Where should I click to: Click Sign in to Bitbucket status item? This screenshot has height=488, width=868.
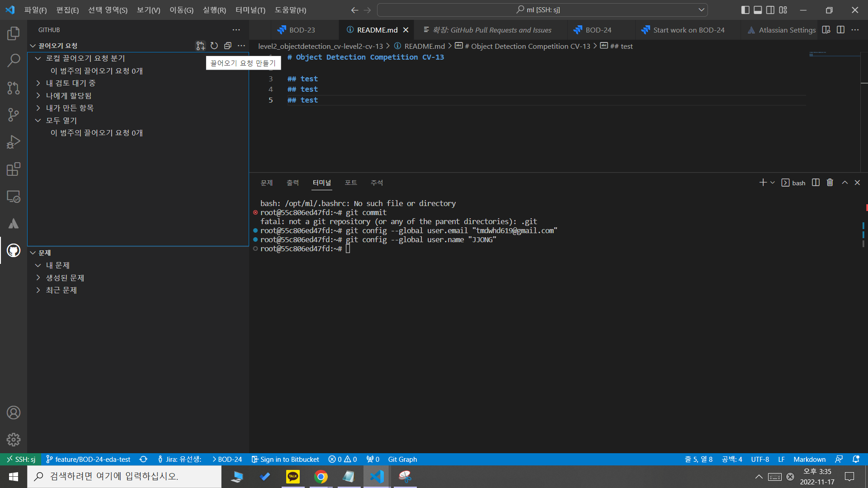(x=285, y=459)
